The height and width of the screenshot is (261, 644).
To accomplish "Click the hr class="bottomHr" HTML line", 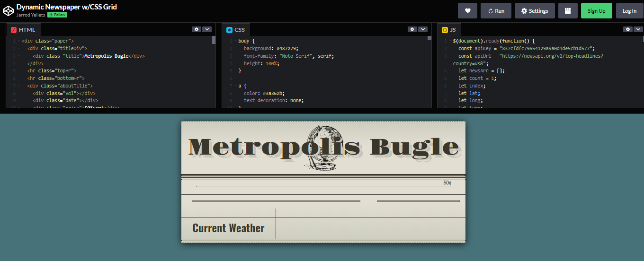I will (x=56, y=78).
